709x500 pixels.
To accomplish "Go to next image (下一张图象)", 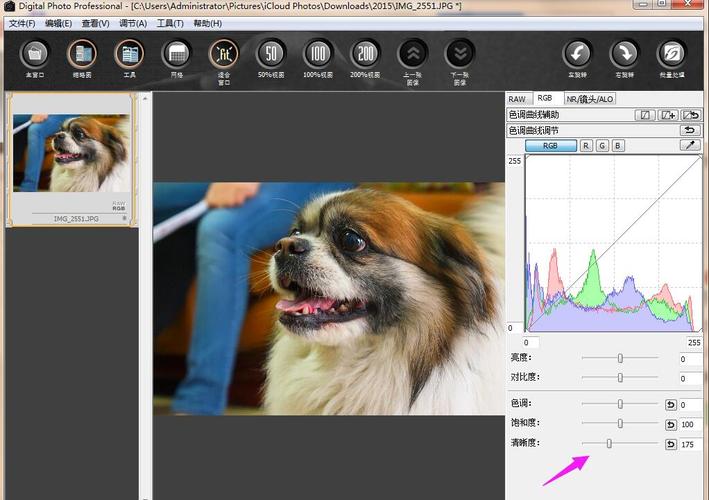I will pyautogui.click(x=460, y=54).
